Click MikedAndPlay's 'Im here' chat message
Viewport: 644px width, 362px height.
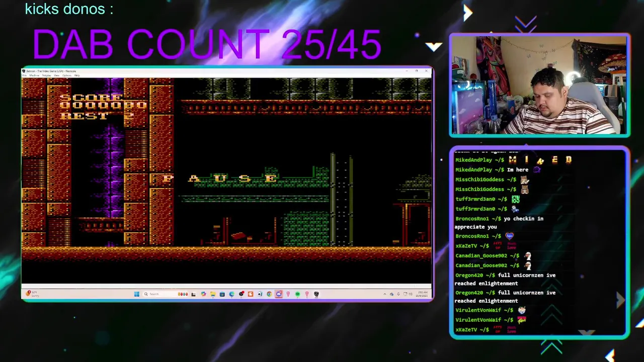pyautogui.click(x=518, y=170)
